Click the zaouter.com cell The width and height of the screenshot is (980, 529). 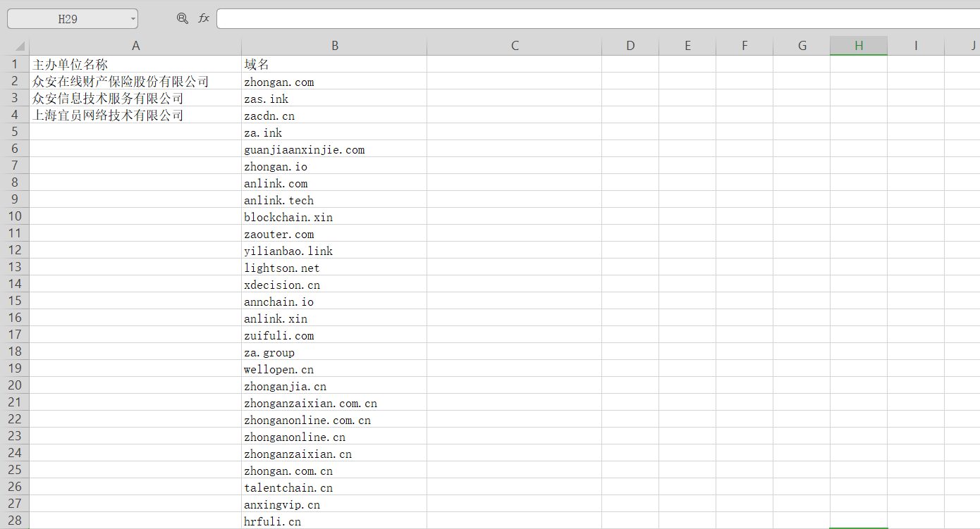(334, 233)
